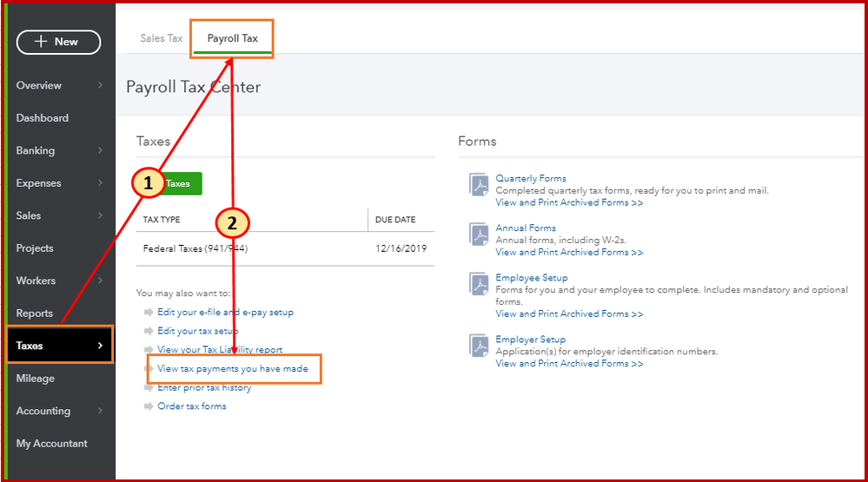This screenshot has height=482, width=868.
Task: Click Order tax forms link
Action: pyautogui.click(x=191, y=406)
